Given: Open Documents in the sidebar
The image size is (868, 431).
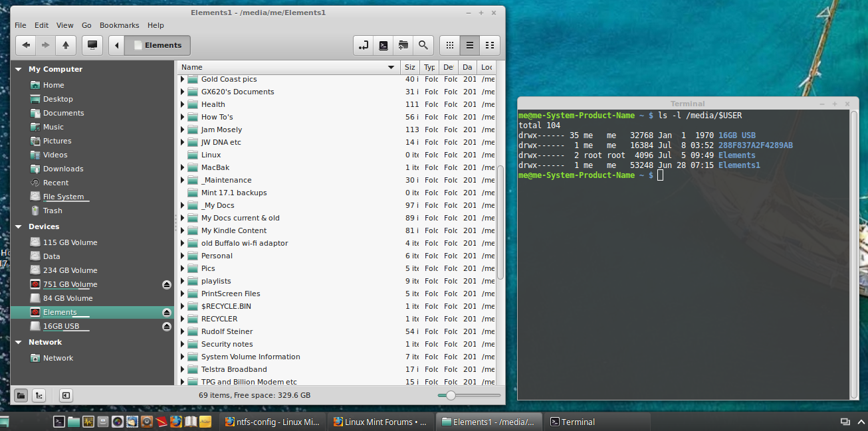Looking at the screenshot, I should [63, 113].
